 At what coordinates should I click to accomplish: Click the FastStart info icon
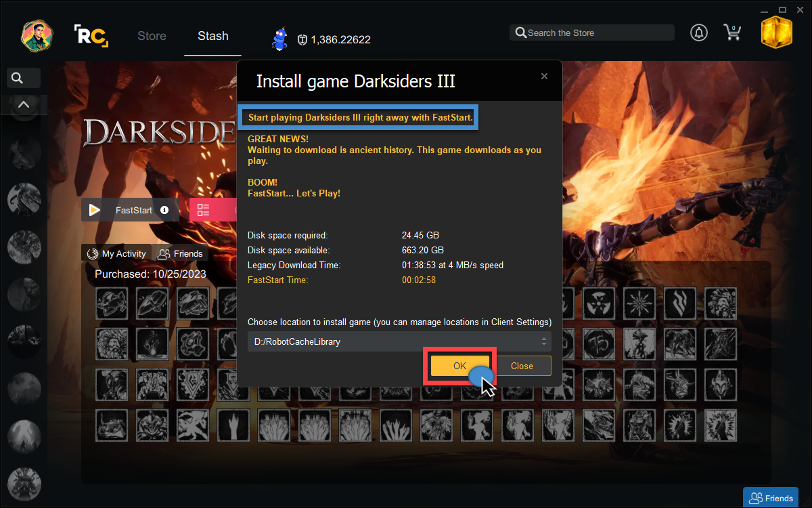164,210
